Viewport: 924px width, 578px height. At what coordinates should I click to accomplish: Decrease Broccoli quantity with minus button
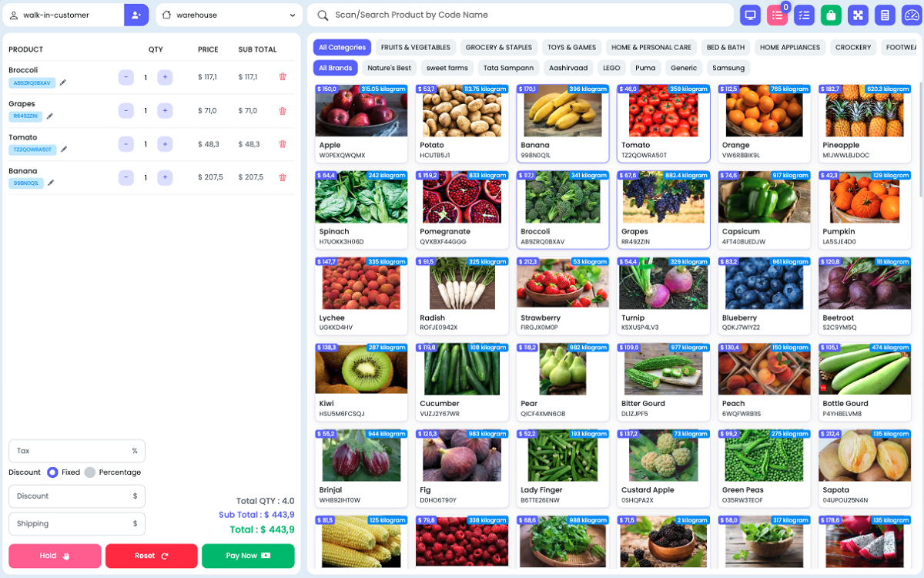point(126,77)
